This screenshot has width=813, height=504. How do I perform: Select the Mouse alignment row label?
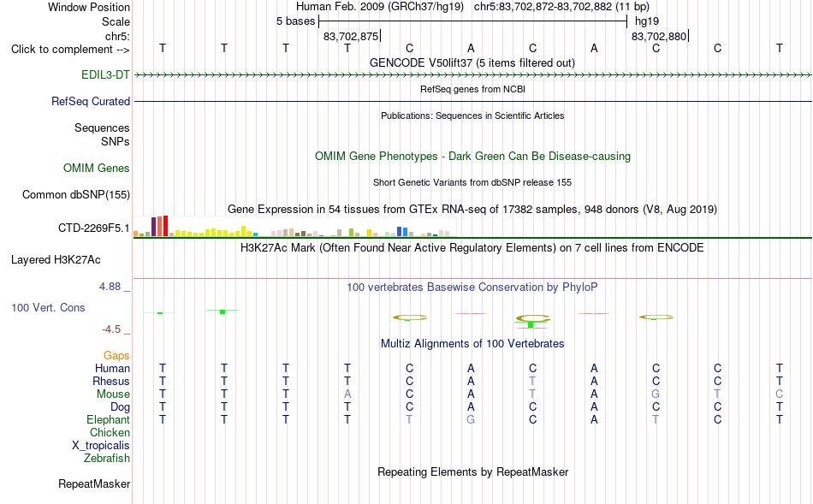coord(114,394)
